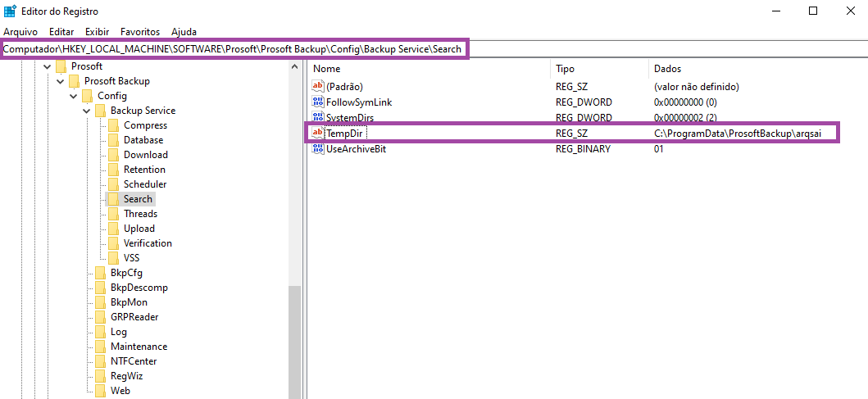Open the Exibir menu

tap(98, 32)
